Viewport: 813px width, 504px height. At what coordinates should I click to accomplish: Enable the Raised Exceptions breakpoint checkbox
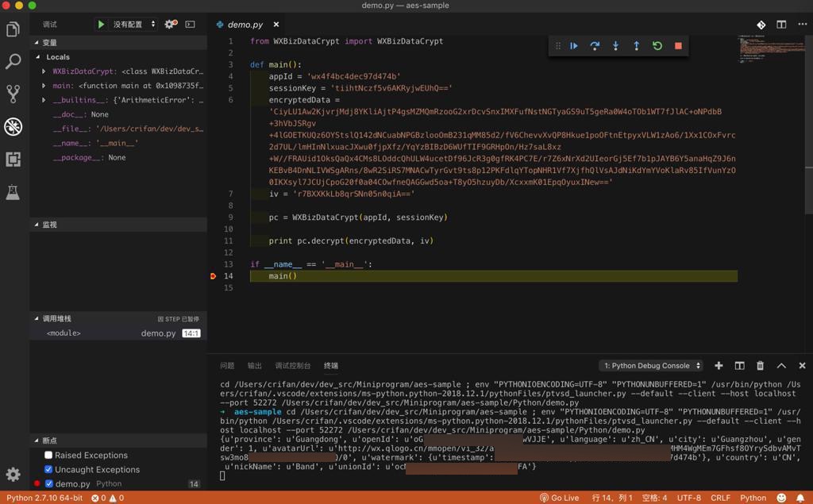pyautogui.click(x=48, y=456)
